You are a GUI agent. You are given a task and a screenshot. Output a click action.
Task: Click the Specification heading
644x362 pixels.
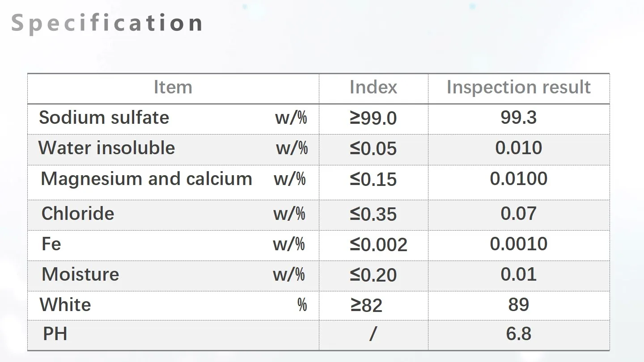pyautogui.click(x=107, y=23)
